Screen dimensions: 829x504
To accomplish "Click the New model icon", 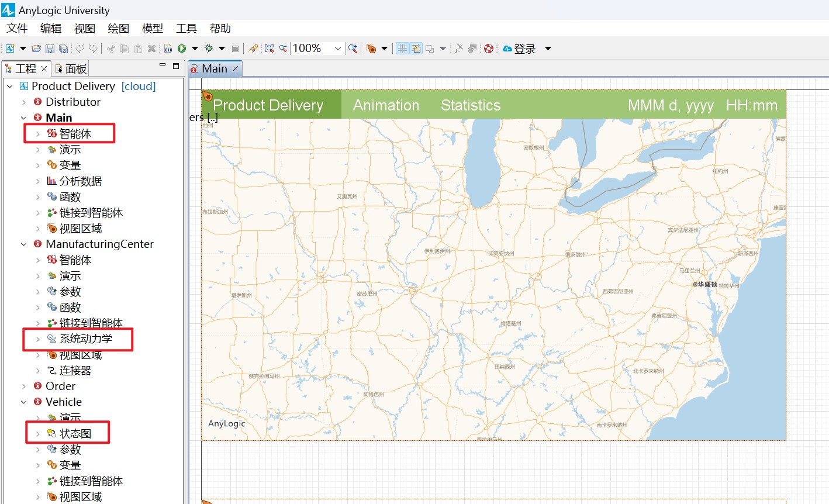I will [x=10, y=49].
